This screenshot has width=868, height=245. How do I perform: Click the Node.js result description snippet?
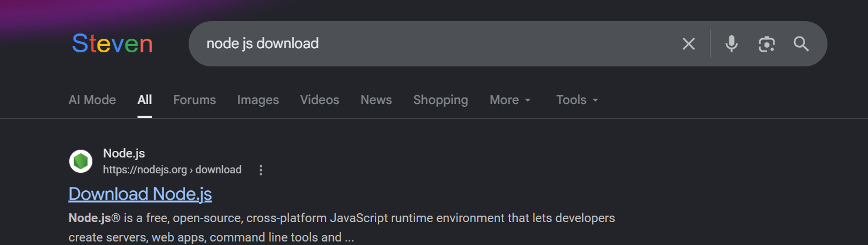pyautogui.click(x=342, y=227)
